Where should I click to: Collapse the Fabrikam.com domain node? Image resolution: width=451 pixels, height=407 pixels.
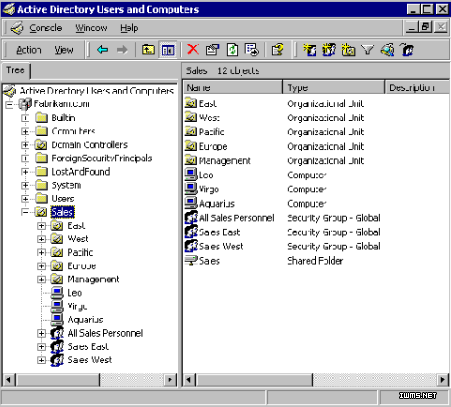10,105
